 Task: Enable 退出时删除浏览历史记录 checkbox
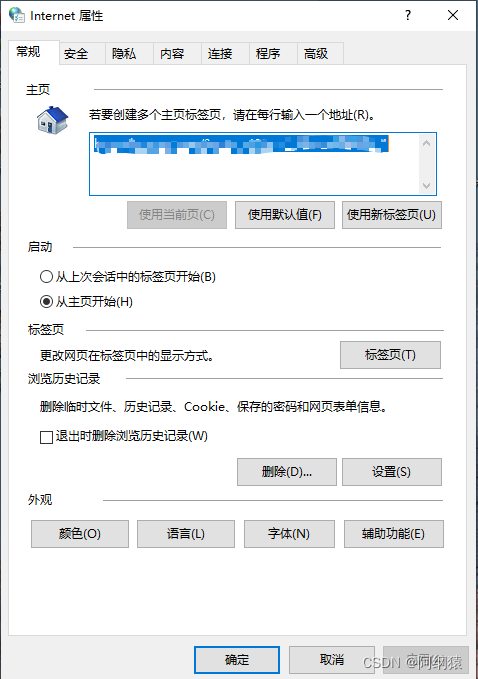[x=46, y=437]
